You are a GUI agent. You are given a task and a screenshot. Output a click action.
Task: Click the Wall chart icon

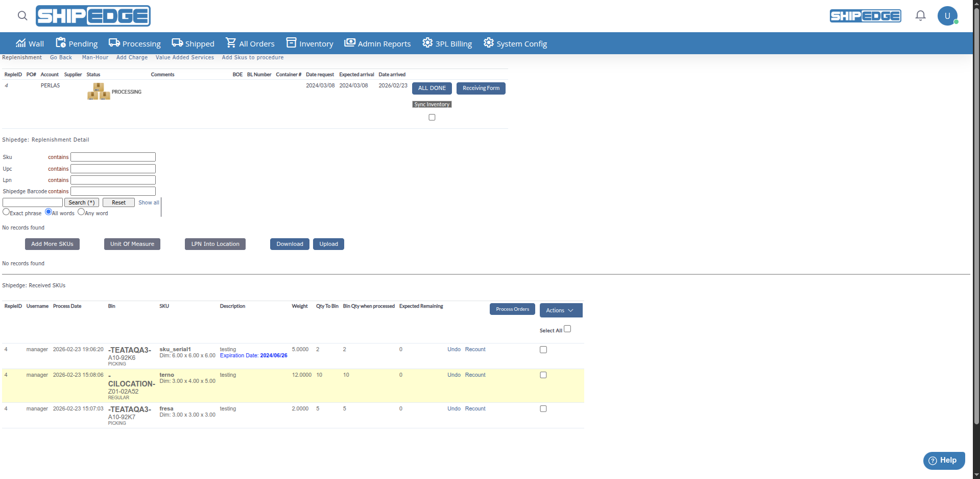(20, 43)
